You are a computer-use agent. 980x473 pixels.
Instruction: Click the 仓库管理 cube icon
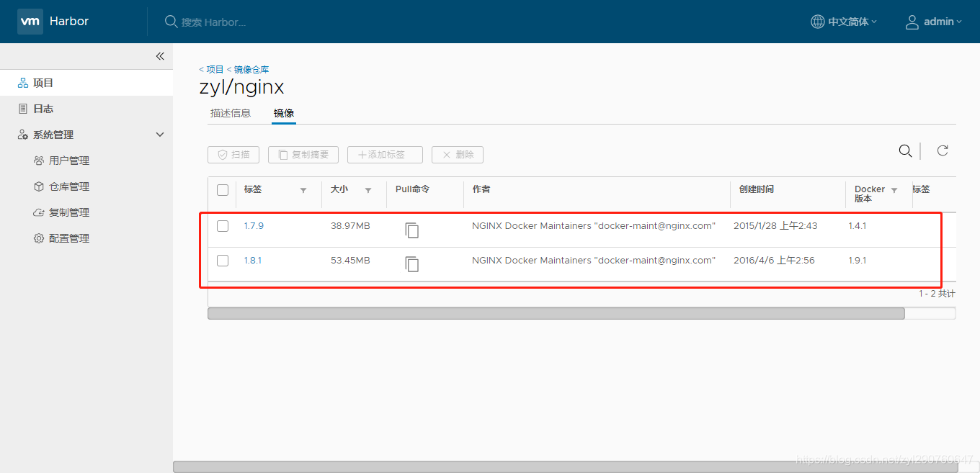(39, 186)
